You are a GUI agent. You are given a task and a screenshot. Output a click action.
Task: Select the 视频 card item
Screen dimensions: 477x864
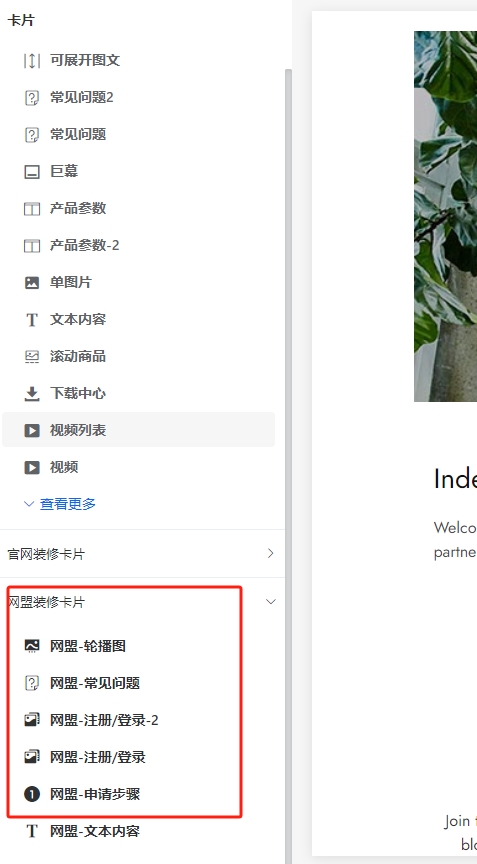pos(138,467)
